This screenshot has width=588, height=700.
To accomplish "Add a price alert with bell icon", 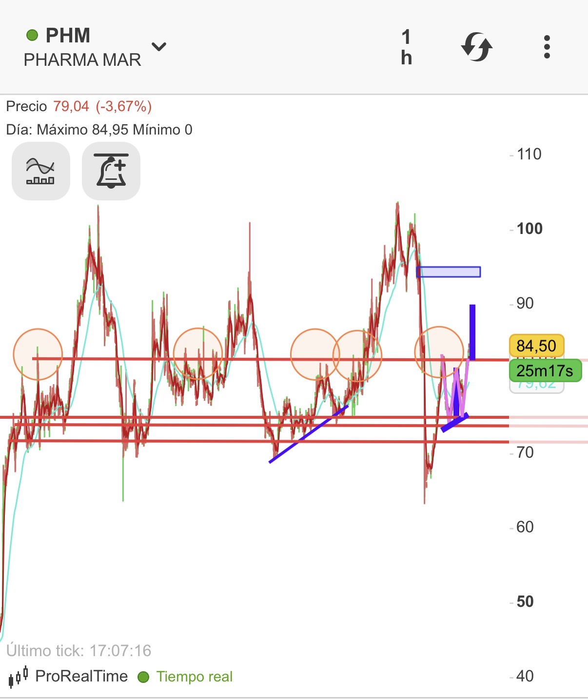I will pyautogui.click(x=111, y=171).
